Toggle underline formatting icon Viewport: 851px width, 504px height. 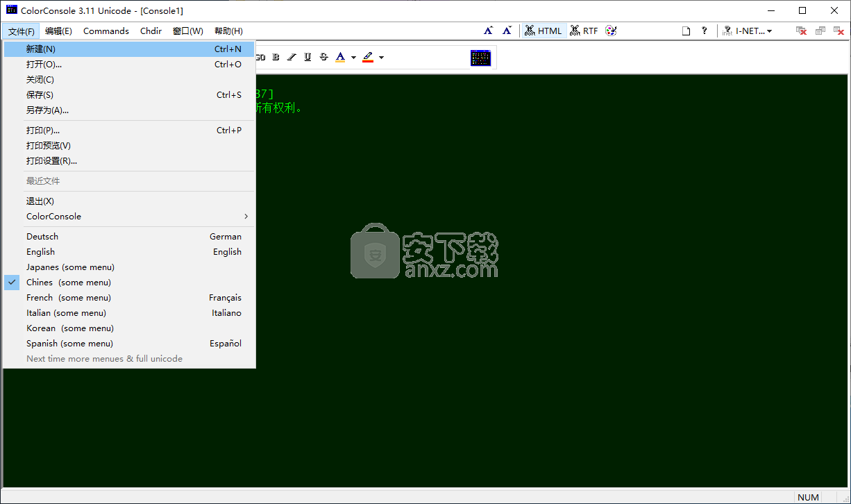pos(307,57)
